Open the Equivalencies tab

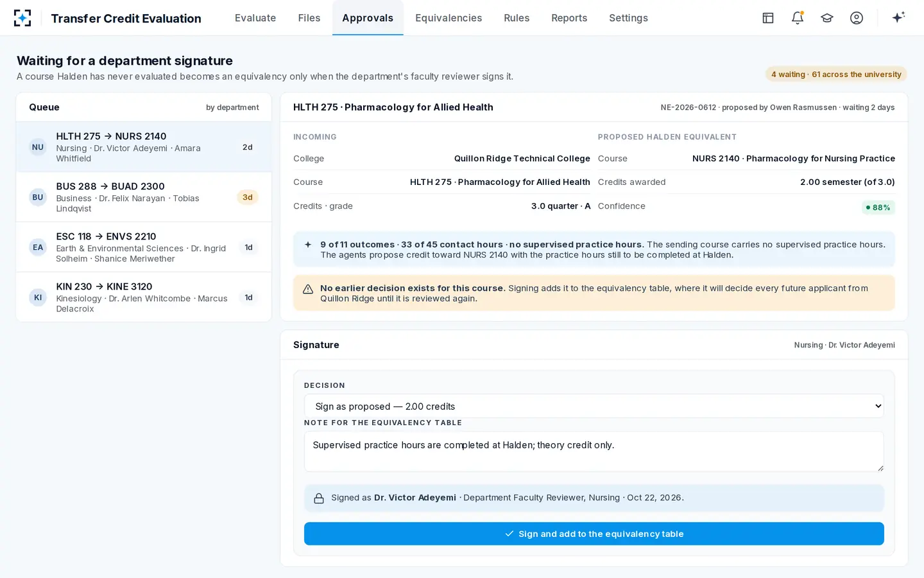tap(449, 18)
